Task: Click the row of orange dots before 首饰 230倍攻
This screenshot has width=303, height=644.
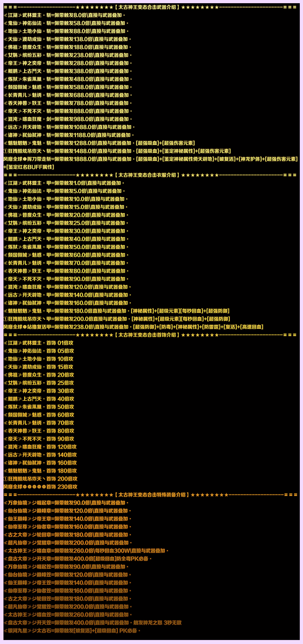Action: point(34,487)
